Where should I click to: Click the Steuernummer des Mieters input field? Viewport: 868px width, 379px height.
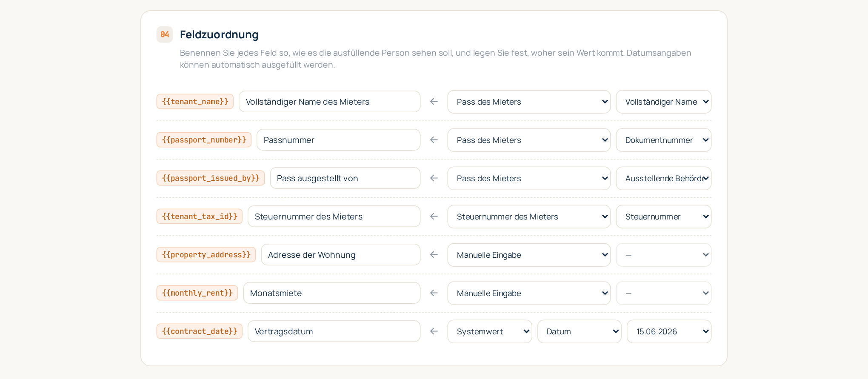(x=334, y=217)
